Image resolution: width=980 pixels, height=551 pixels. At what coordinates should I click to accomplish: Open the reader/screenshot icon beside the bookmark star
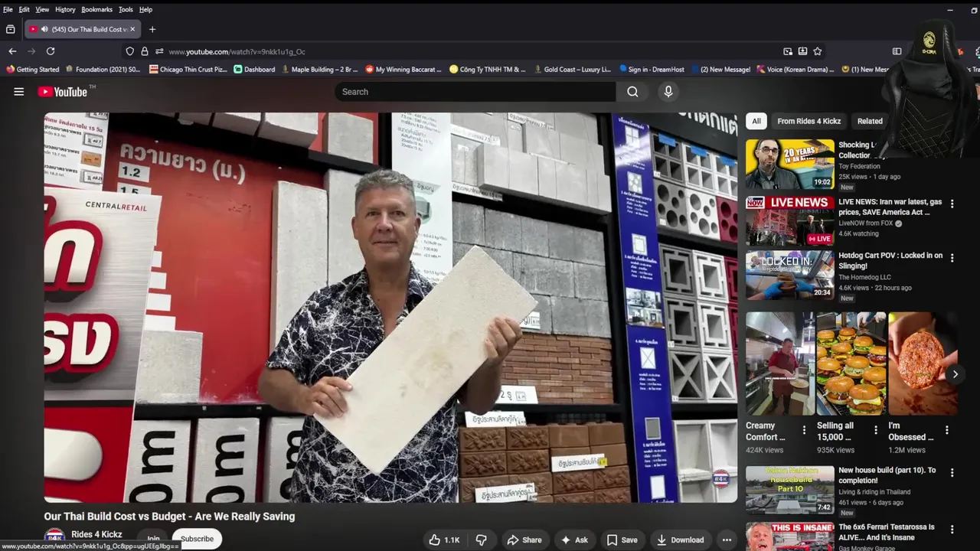coord(802,51)
